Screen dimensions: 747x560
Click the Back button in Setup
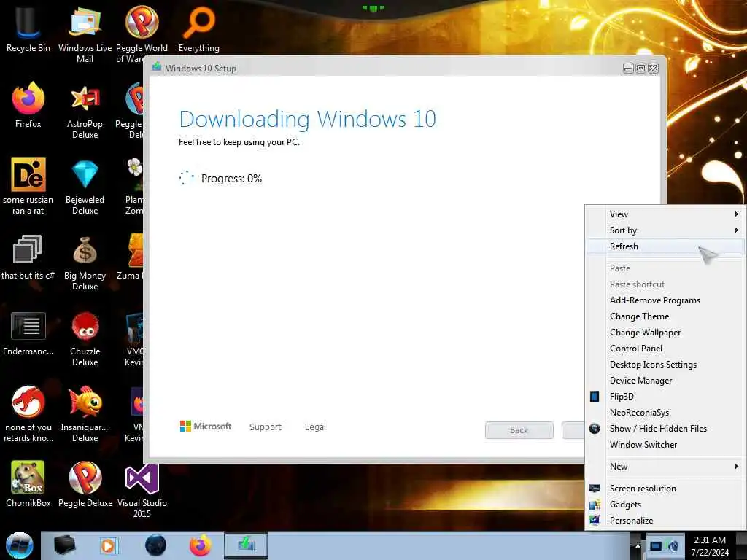pyautogui.click(x=519, y=430)
